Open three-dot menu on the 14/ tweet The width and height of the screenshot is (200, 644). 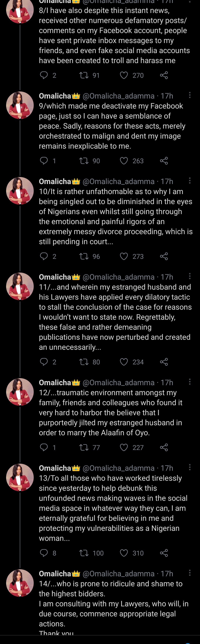pyautogui.click(x=190, y=573)
